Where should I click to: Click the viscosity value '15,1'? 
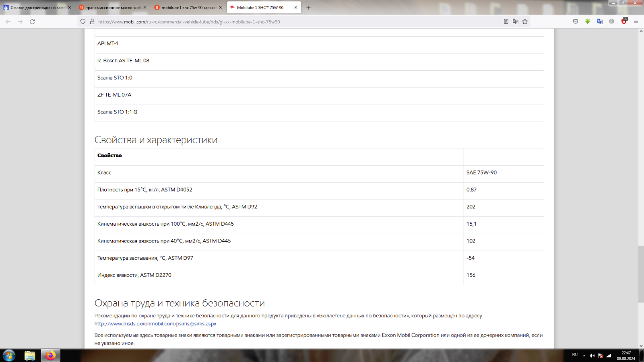point(471,224)
